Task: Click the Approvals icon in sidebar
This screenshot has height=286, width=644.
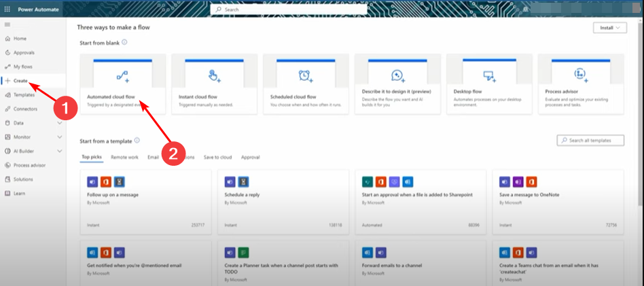Action: point(7,52)
